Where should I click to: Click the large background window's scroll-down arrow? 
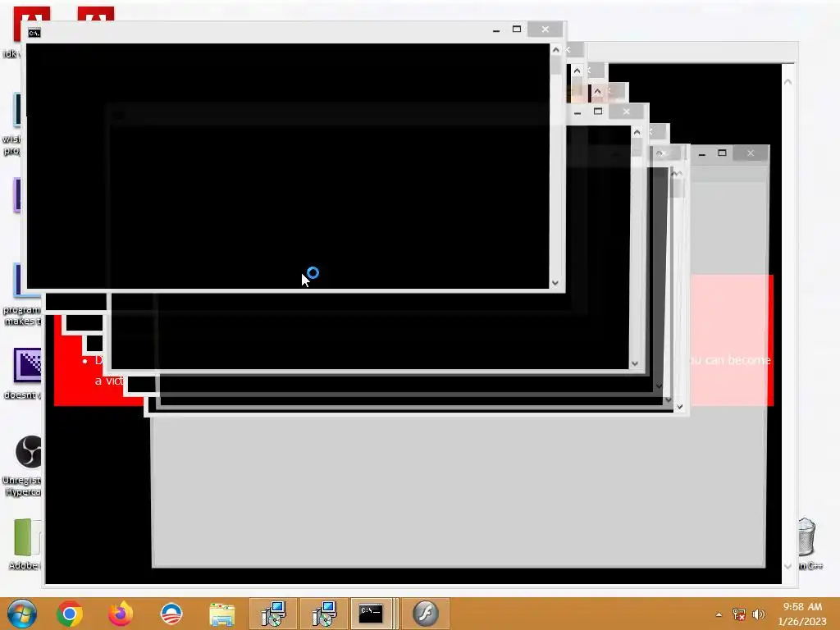pos(787,566)
